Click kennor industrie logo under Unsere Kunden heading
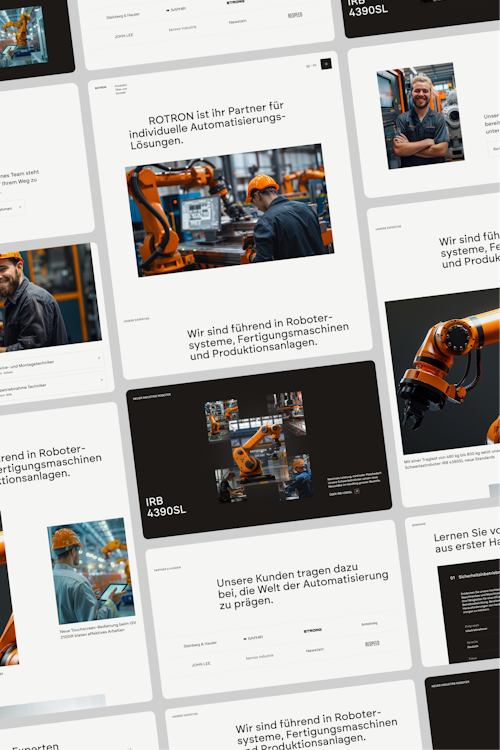This screenshot has width=500, height=750. coord(259,657)
